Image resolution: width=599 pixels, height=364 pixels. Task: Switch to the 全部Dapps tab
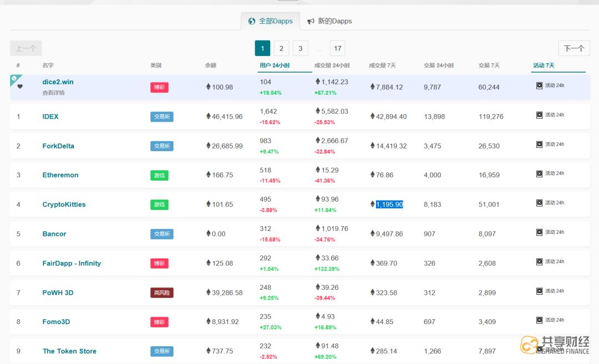point(271,21)
